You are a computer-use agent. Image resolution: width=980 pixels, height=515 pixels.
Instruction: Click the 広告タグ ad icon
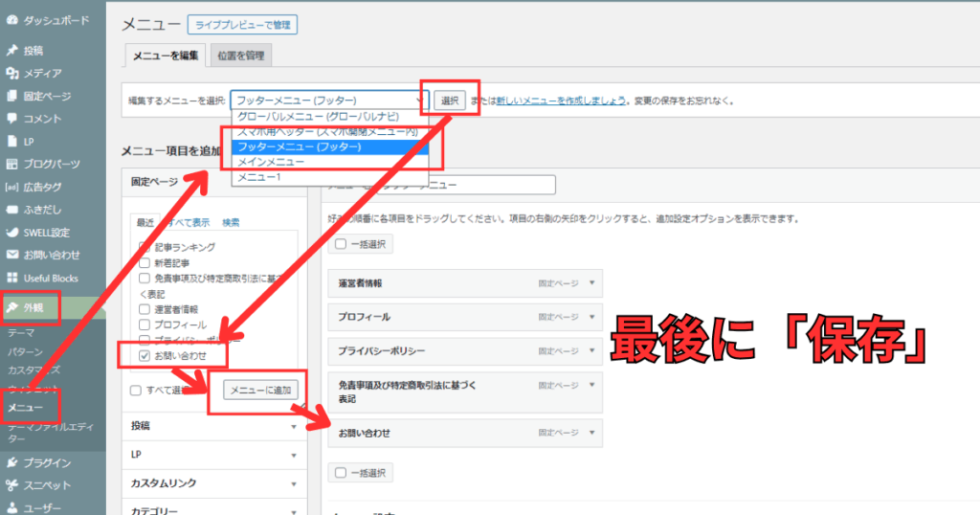click(11, 187)
